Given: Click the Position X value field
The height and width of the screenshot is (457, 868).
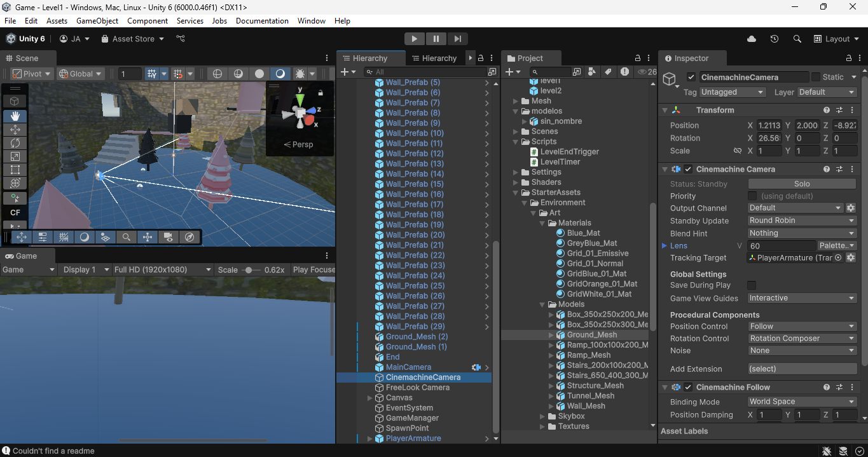Looking at the screenshot, I should [x=769, y=125].
